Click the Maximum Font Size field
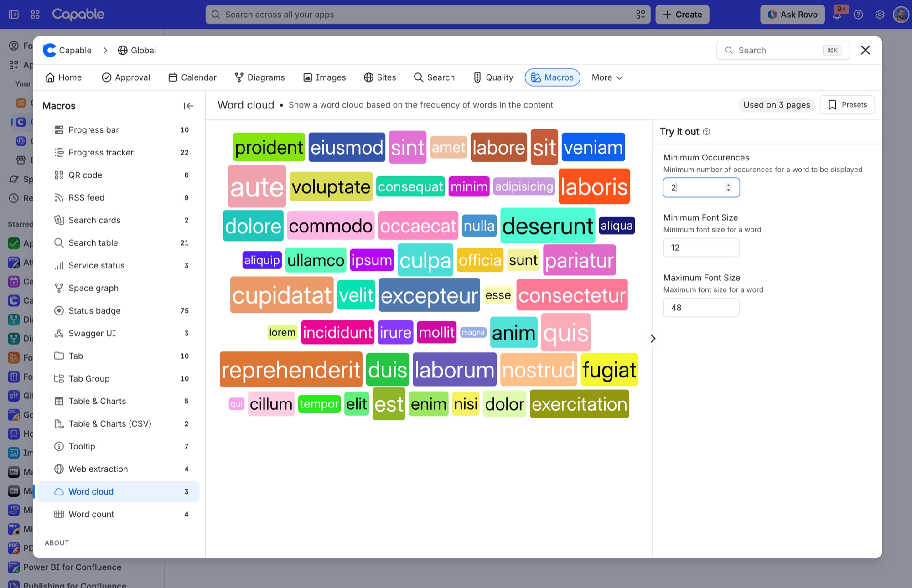This screenshot has width=912, height=588. (x=701, y=308)
